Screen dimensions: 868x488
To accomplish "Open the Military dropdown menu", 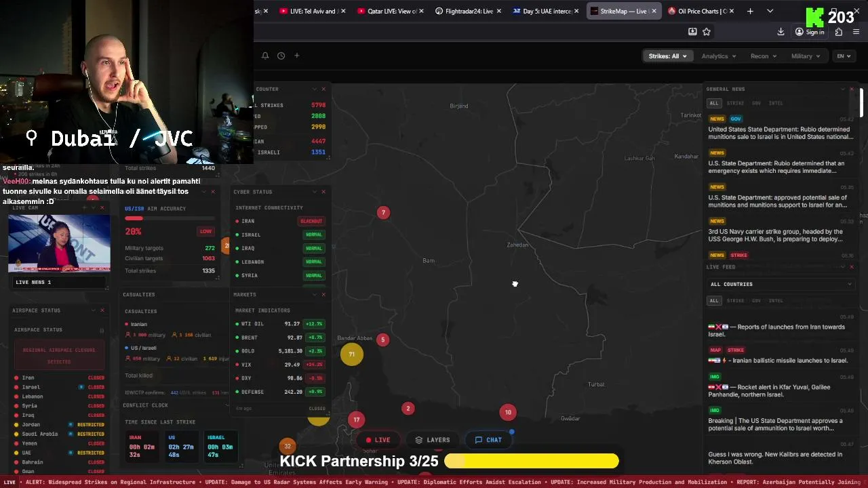I will click(806, 56).
